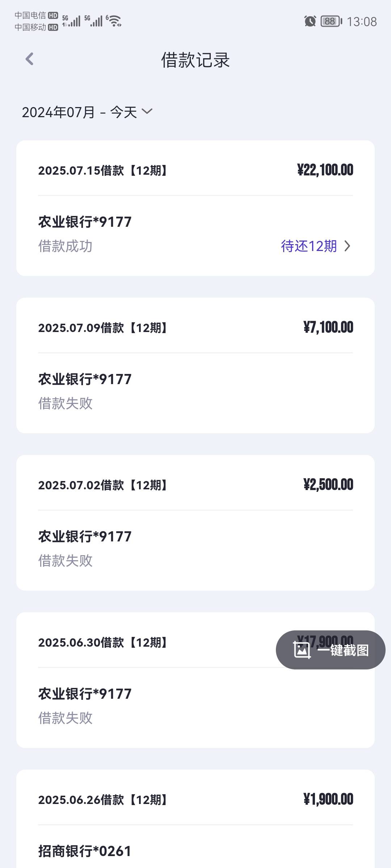This screenshot has height=868, width=391.
Task: Tap the back arrow icon
Action: [x=29, y=59]
